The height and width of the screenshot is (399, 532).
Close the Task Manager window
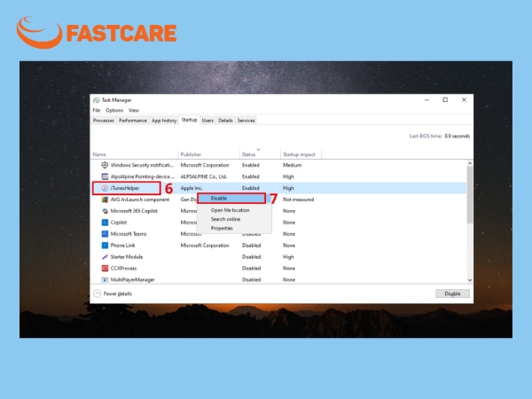coord(464,99)
